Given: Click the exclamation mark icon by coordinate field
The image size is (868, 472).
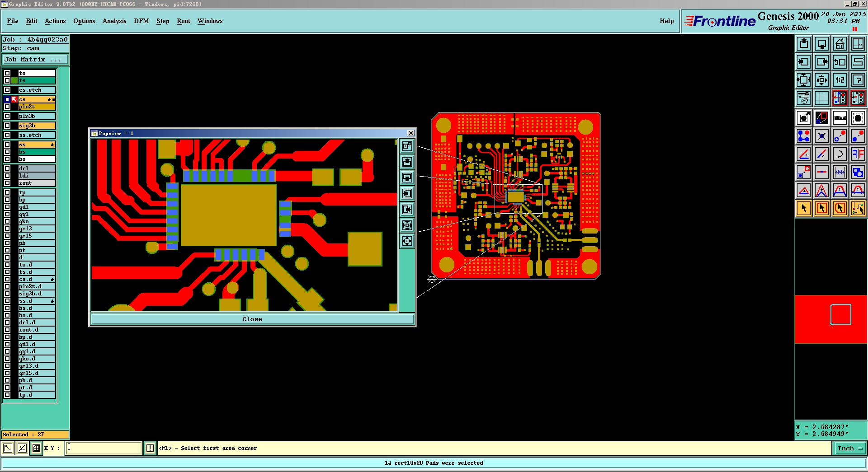Looking at the screenshot, I should click(150, 448).
